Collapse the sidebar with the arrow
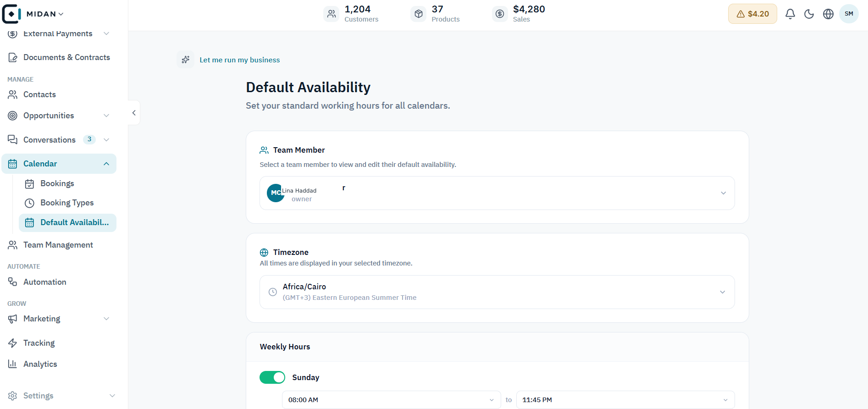The image size is (868, 409). (134, 113)
